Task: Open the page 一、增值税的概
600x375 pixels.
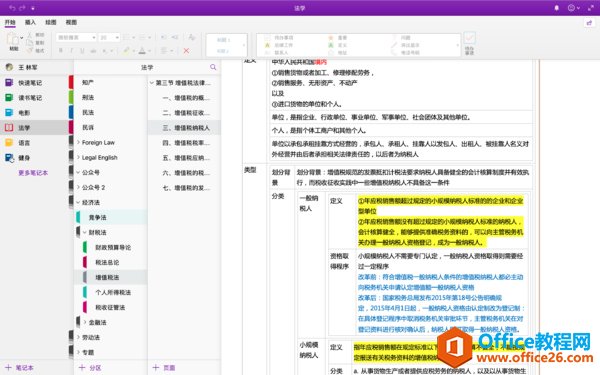Action: [x=184, y=98]
